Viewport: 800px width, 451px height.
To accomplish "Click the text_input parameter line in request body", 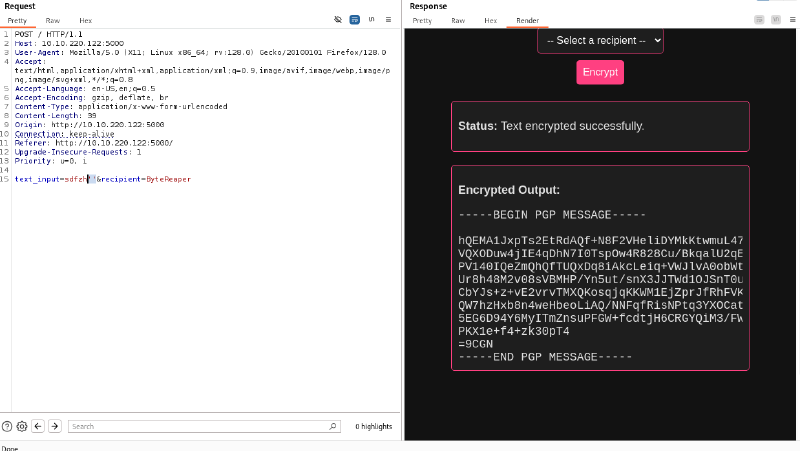I will click(x=100, y=178).
